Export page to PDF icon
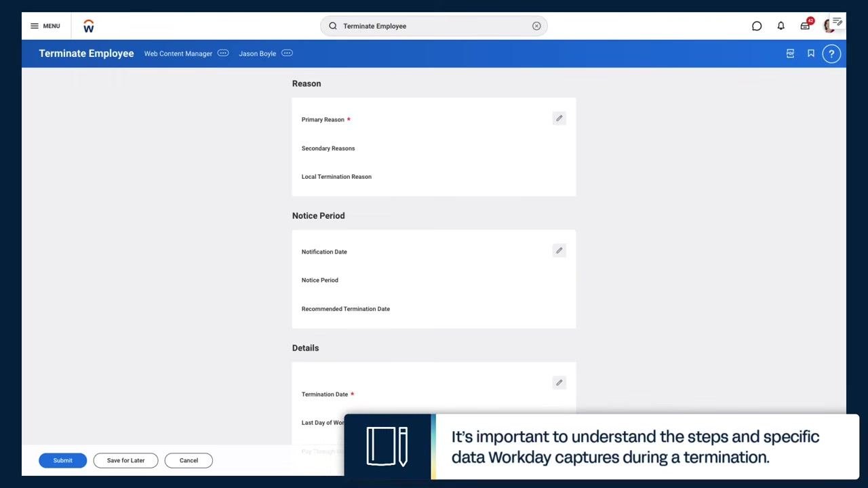Image resolution: width=868 pixels, height=488 pixels. pos(790,54)
